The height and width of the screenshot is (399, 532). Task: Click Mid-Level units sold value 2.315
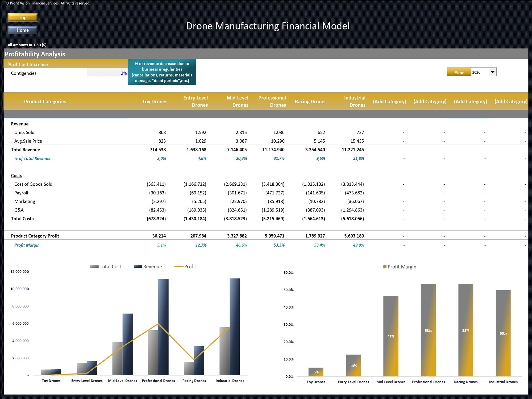coord(241,132)
